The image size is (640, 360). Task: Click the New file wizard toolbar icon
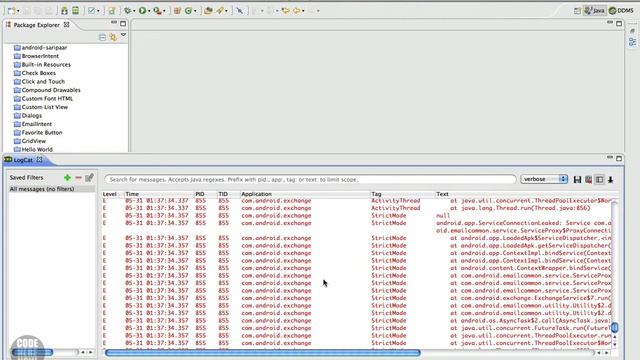point(11,11)
